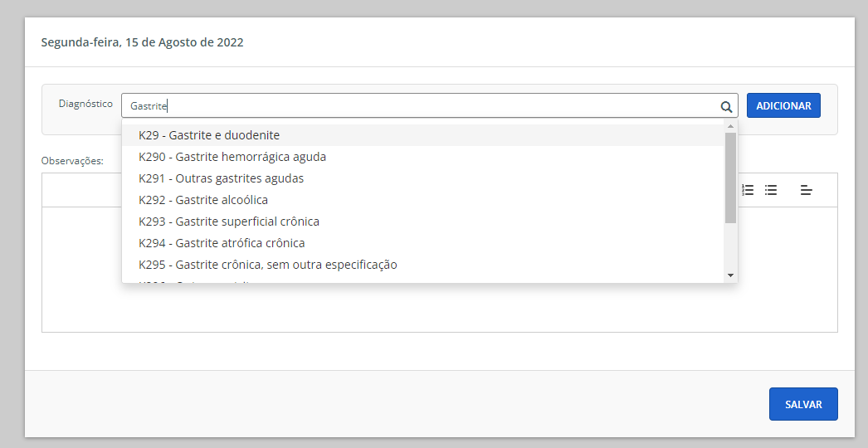Click the dropdown list scrollbar thumb
Image resolution: width=868 pixels, height=448 pixels.
click(x=730, y=178)
